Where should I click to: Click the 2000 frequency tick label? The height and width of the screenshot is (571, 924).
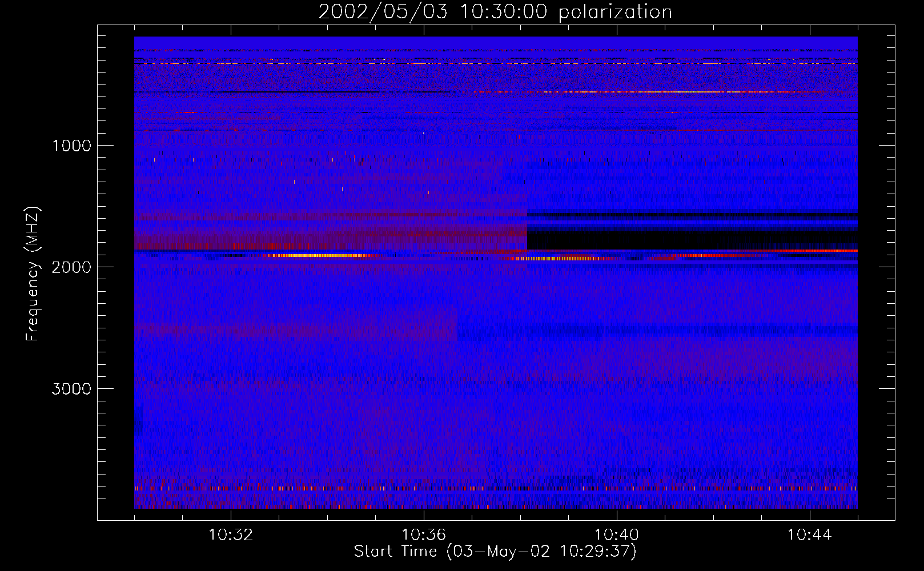[x=71, y=267]
